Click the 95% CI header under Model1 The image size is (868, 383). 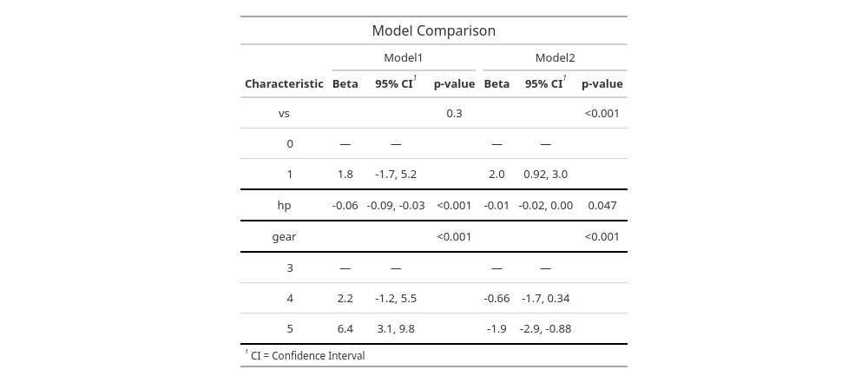(395, 84)
